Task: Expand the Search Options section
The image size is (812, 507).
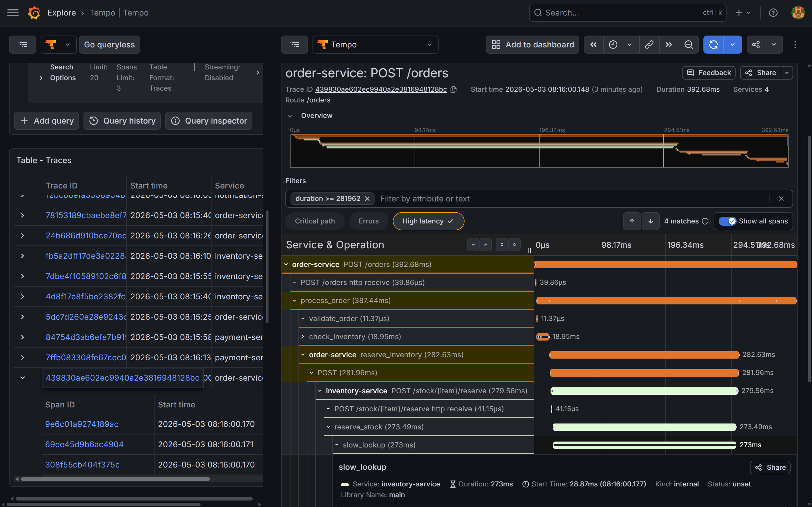Action: click(41, 78)
